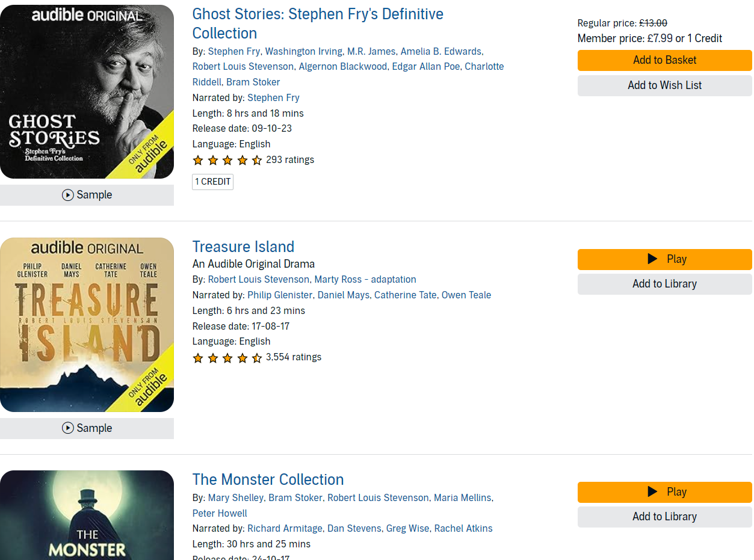Open The Monster Collection title link

click(268, 479)
